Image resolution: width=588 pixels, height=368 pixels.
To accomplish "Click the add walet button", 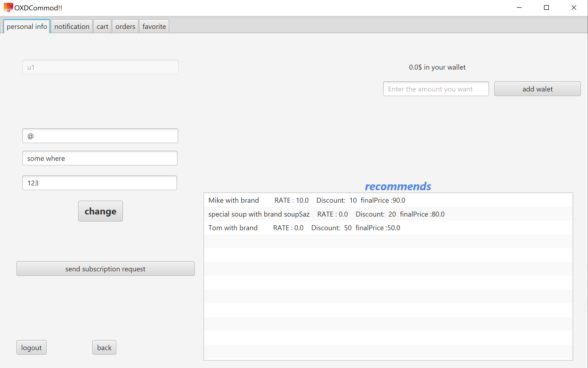I will (537, 89).
